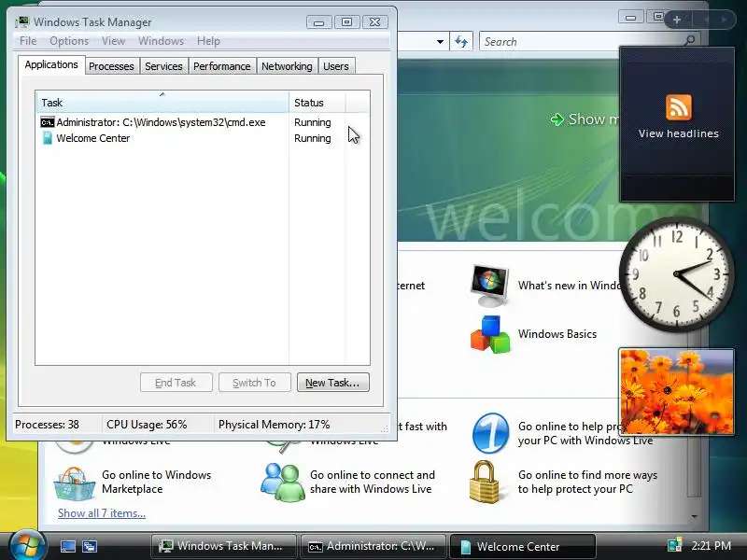Open the Windows Basics item
The width and height of the screenshot is (747, 560).
557,334
